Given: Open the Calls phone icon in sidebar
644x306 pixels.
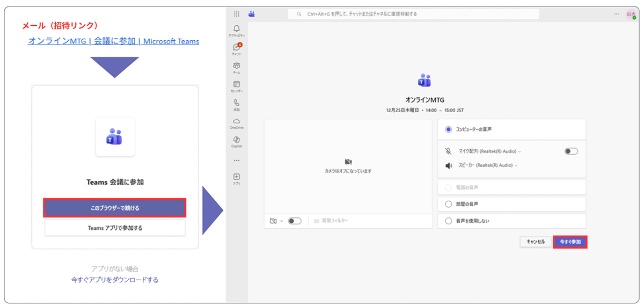Looking at the screenshot, I should coord(237,103).
